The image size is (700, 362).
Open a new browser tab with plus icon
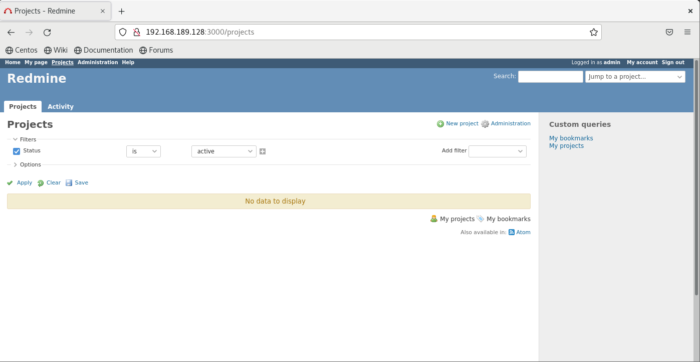[x=121, y=11]
